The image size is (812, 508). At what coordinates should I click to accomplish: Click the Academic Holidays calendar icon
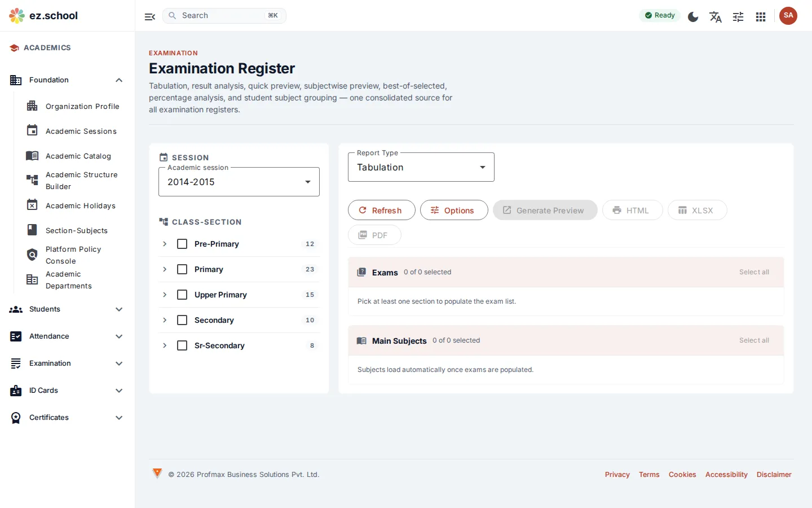click(x=32, y=205)
